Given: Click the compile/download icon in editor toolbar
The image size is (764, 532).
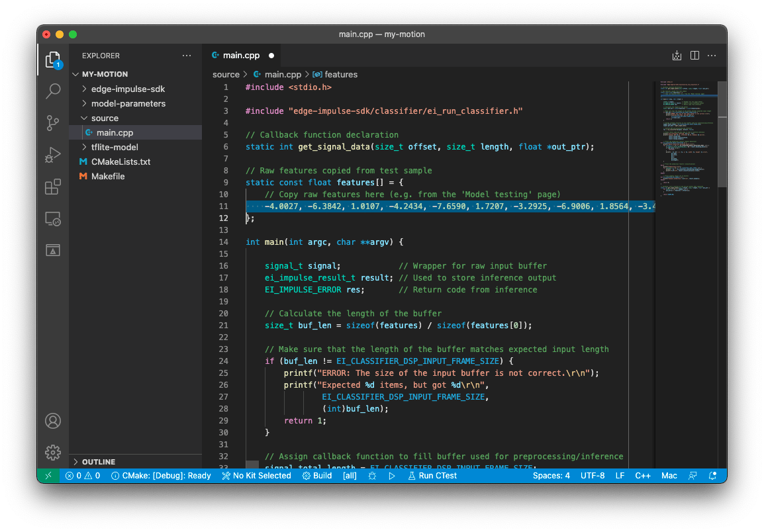Looking at the screenshot, I should [x=677, y=56].
